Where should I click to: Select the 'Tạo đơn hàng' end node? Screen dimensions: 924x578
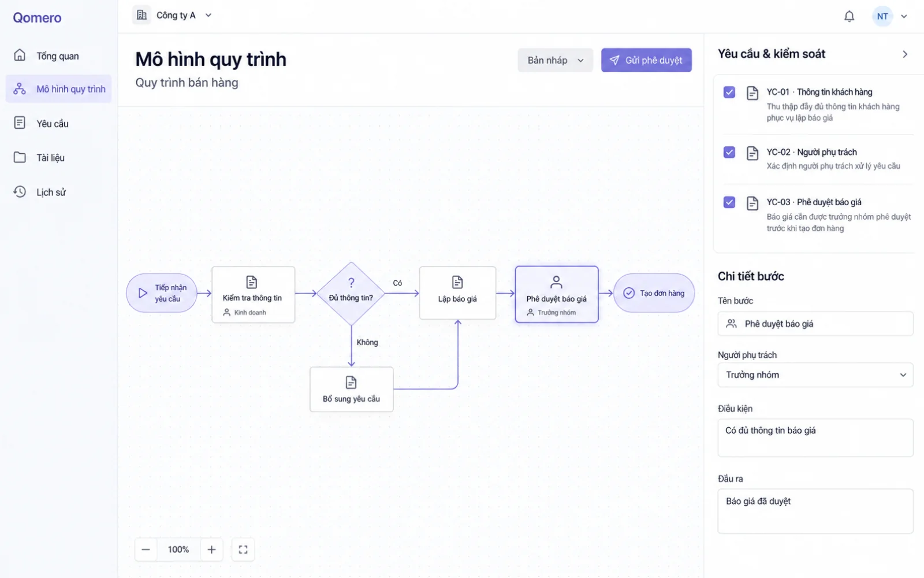(654, 293)
